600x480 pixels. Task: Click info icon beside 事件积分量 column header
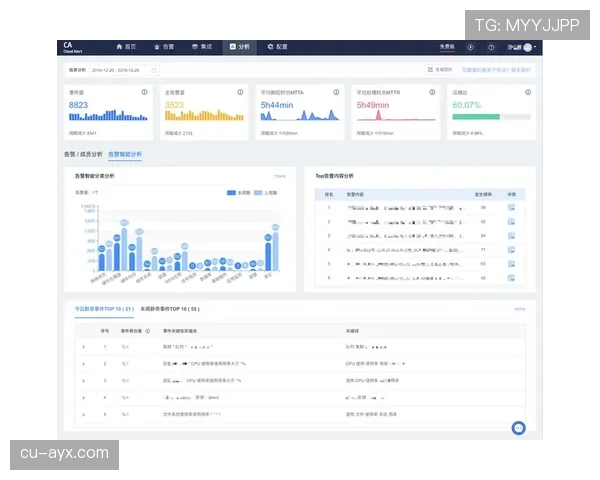click(148, 329)
